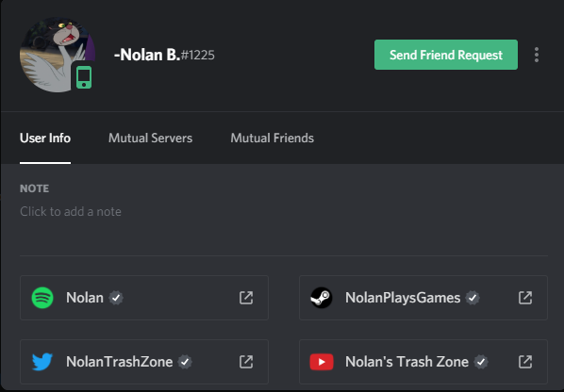This screenshot has width=564, height=392.
Task: Click the note field to add note
Action: (71, 211)
